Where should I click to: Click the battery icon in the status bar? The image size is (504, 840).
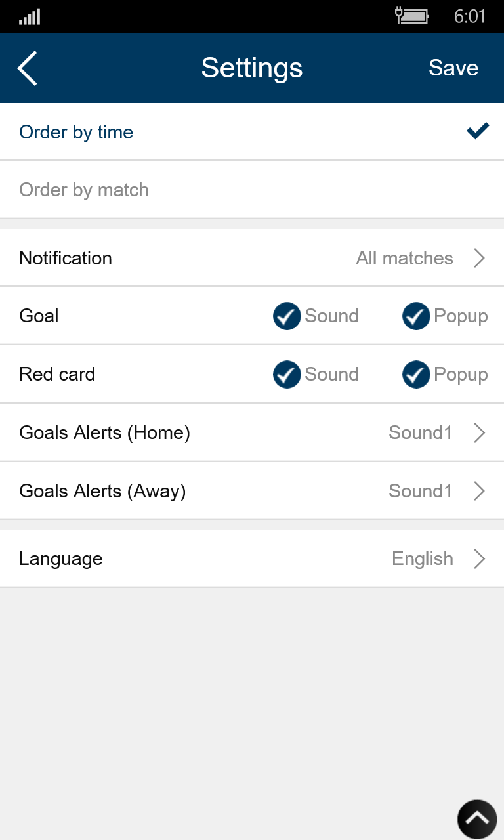415,16
